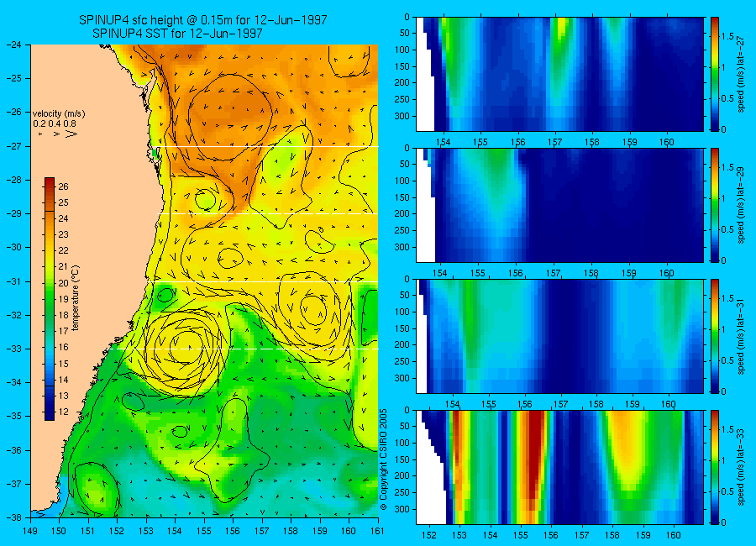
Task: Click the title 'SPINUP4 sfc height @ 0.15m for 12-Jun-1997'
Action: tap(203, 20)
